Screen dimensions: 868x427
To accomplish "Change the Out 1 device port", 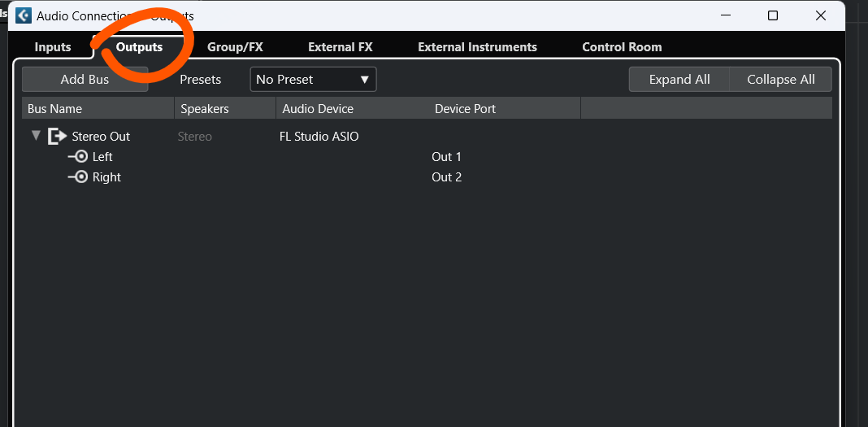I will click(446, 157).
